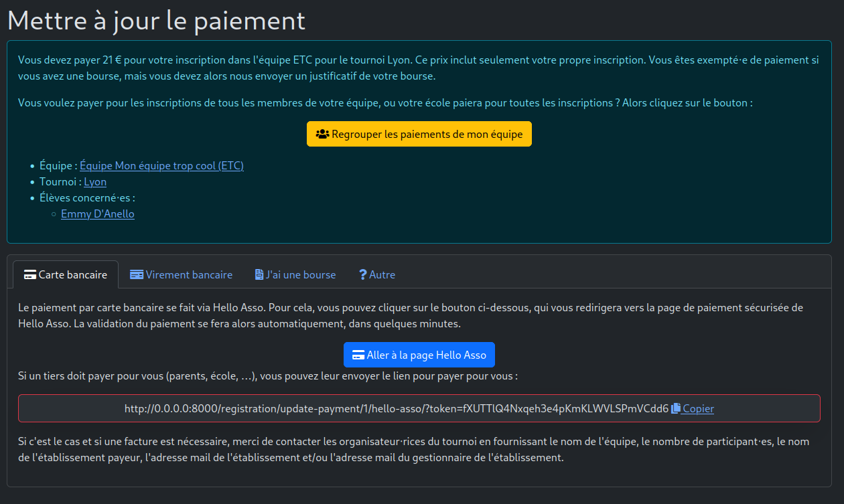Image resolution: width=844 pixels, height=504 pixels.
Task: Open the Autre payment tab
Action: (x=377, y=274)
